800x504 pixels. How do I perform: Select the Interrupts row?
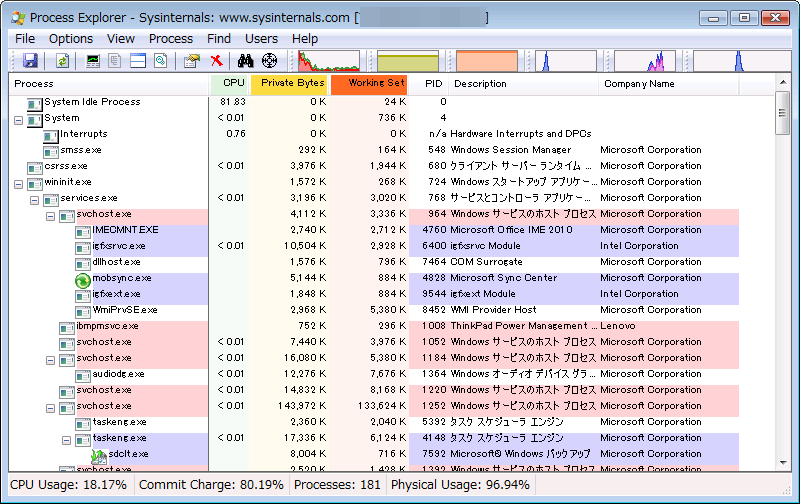pyautogui.click(x=374, y=134)
